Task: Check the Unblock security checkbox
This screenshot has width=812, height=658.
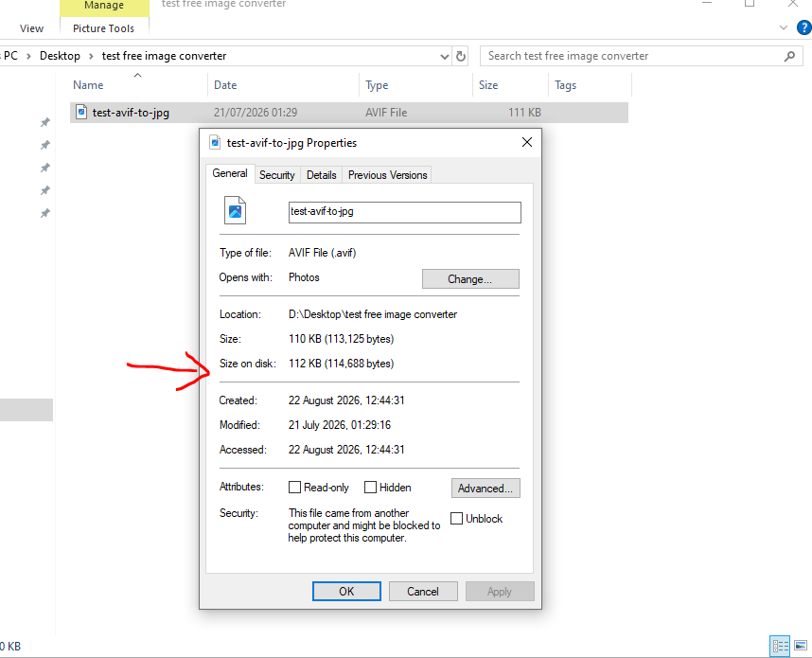Action: [x=456, y=518]
